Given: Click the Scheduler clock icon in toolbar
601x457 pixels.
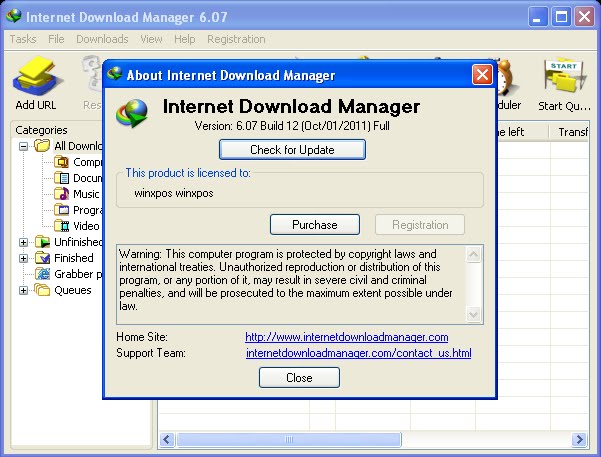Looking at the screenshot, I should click(x=507, y=77).
